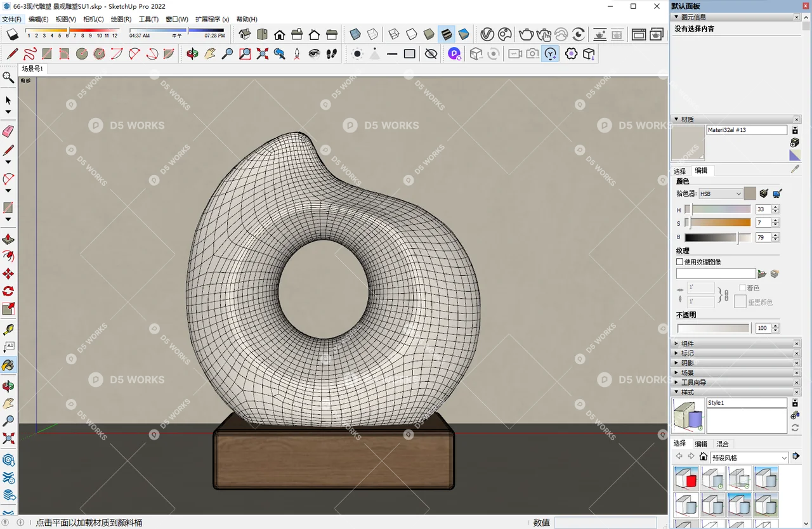Toggle Hidden Line face style
The image size is (812, 529).
[x=412, y=34]
